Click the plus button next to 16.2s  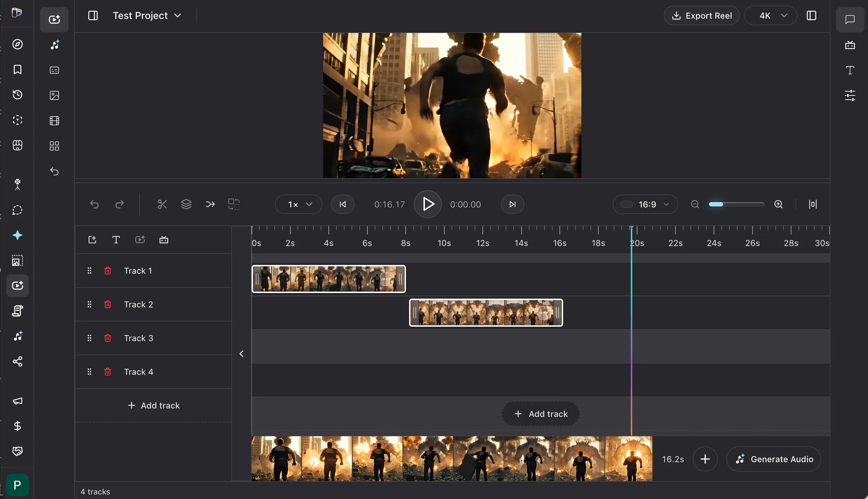[705, 459]
